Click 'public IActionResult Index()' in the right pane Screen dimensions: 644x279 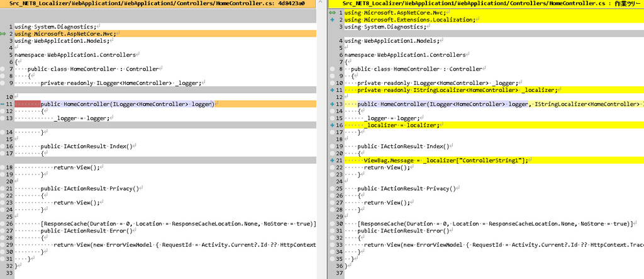pos(403,146)
